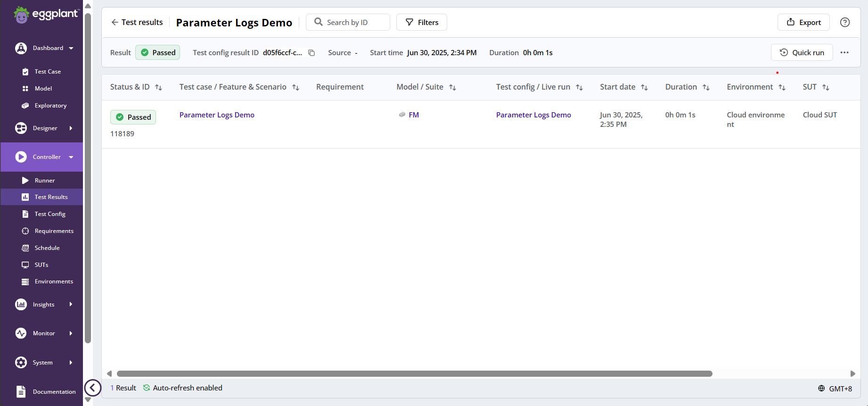Click the Environments sidebar icon

25,282
